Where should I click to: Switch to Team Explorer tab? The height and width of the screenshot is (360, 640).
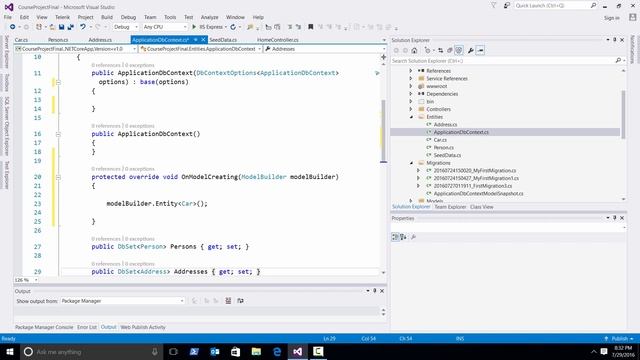coord(450,207)
